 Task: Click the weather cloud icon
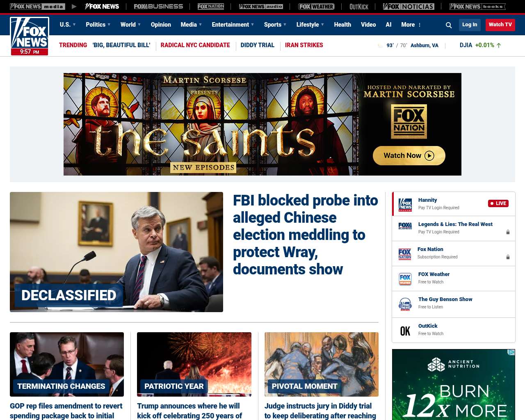(380, 46)
